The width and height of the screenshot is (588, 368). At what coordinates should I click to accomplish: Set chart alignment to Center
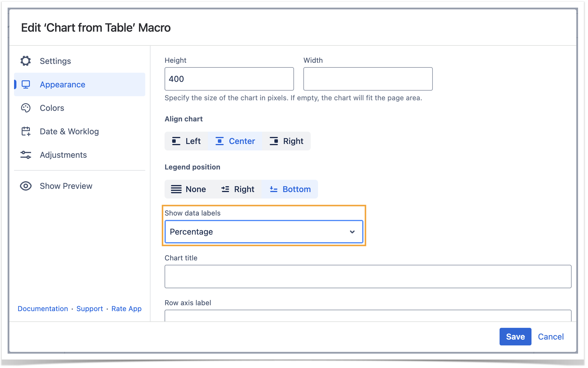pyautogui.click(x=235, y=141)
